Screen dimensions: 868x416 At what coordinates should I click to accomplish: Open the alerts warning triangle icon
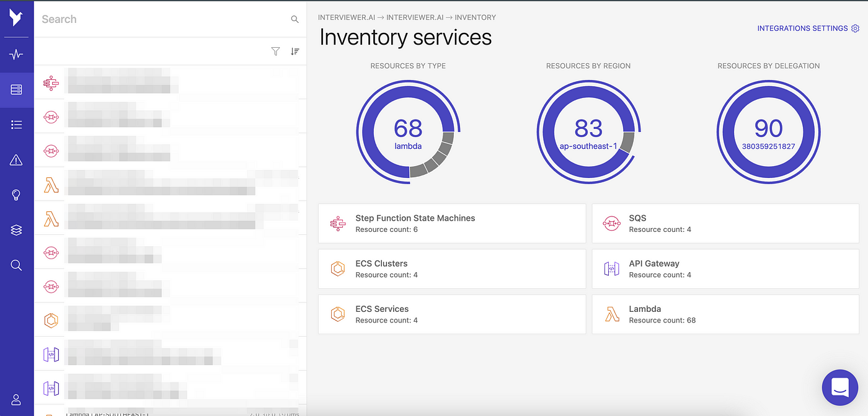[x=16, y=160]
